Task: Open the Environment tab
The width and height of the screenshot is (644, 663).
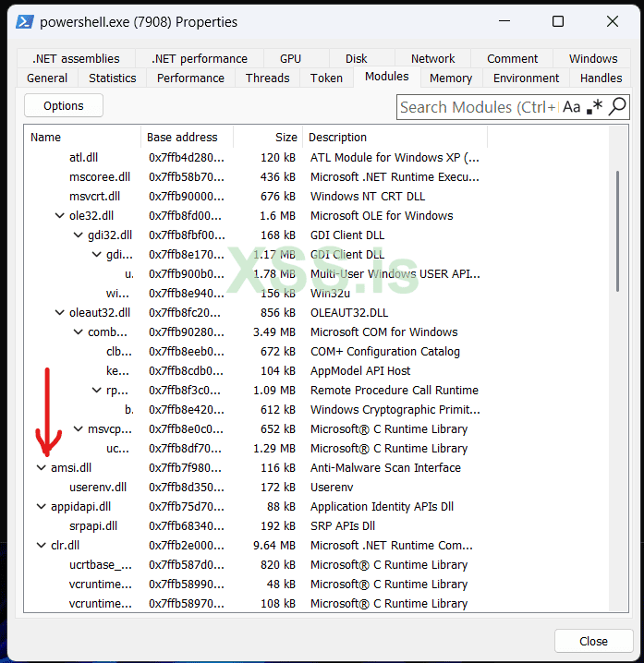Action: point(526,78)
